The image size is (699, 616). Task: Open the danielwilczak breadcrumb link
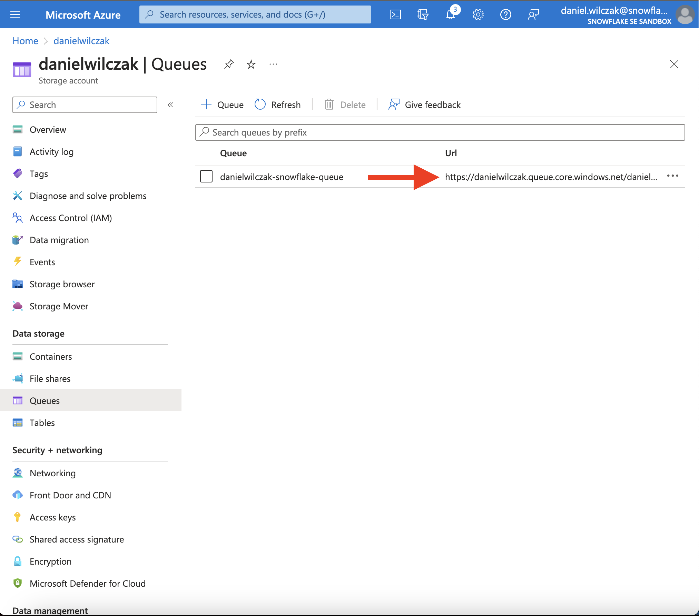[x=81, y=41]
